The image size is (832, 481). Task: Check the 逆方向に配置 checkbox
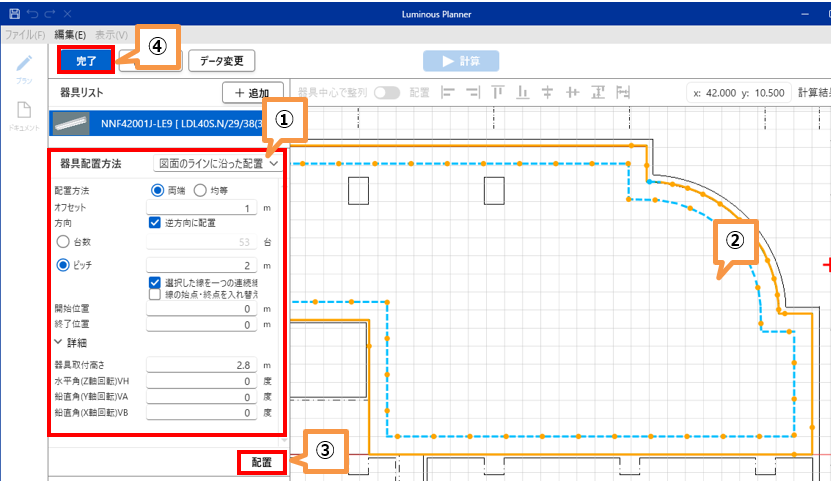(155, 223)
